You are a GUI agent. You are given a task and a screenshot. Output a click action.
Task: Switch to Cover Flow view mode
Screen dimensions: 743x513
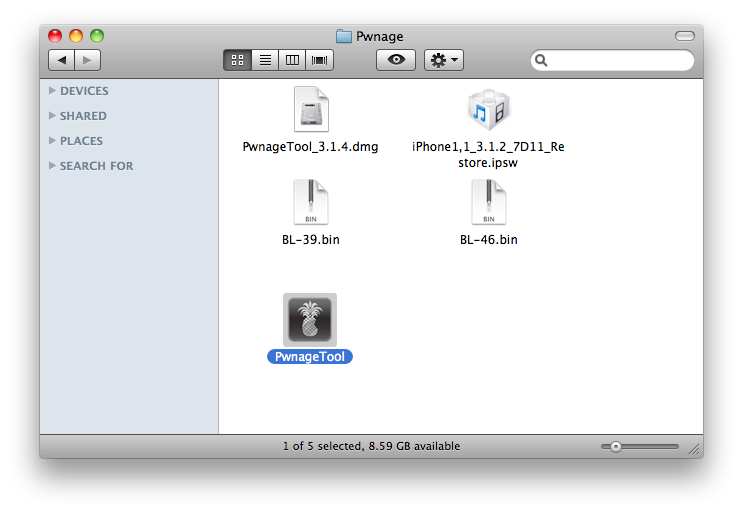[x=320, y=60]
